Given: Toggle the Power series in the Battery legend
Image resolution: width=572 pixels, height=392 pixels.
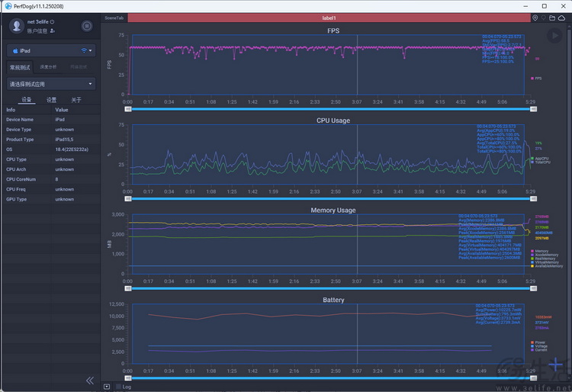Looking at the screenshot, I should point(538,342).
